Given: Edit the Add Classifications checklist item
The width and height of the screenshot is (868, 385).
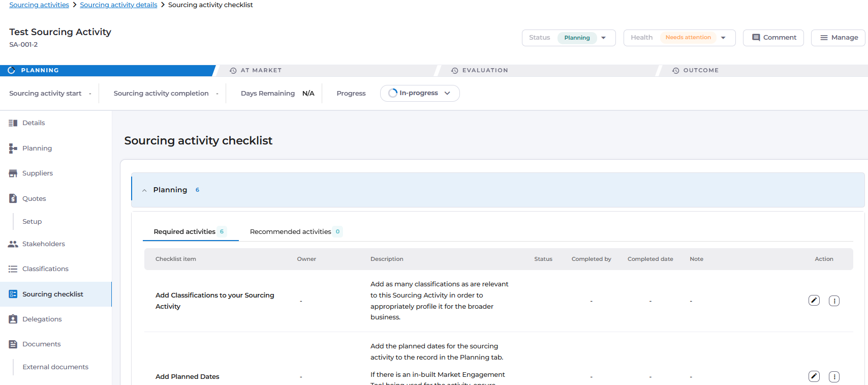Looking at the screenshot, I should point(814,301).
